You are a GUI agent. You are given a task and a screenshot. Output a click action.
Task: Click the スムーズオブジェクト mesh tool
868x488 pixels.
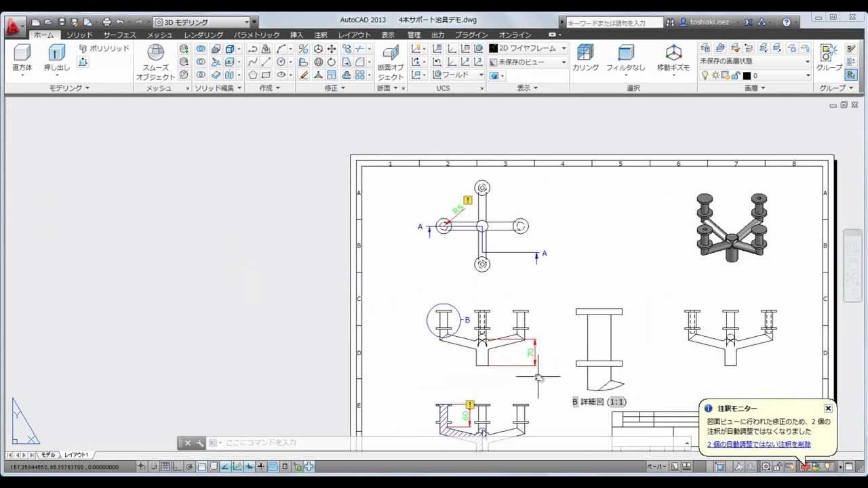click(x=156, y=62)
